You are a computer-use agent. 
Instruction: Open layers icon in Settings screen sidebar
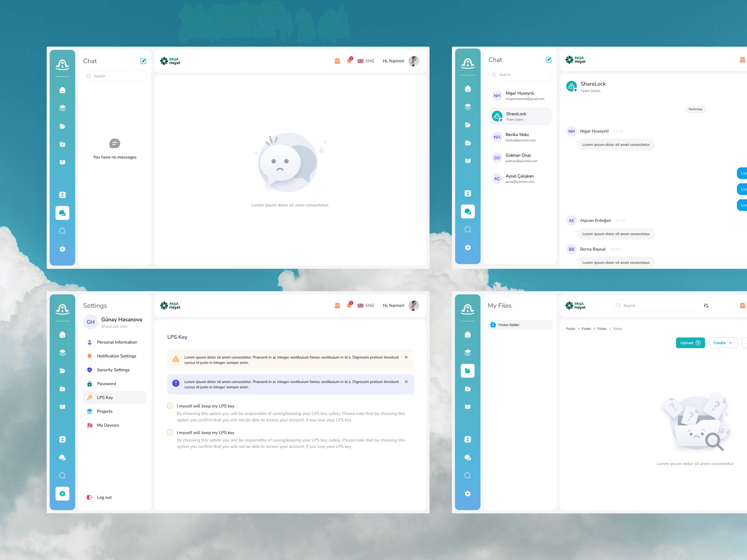63,353
